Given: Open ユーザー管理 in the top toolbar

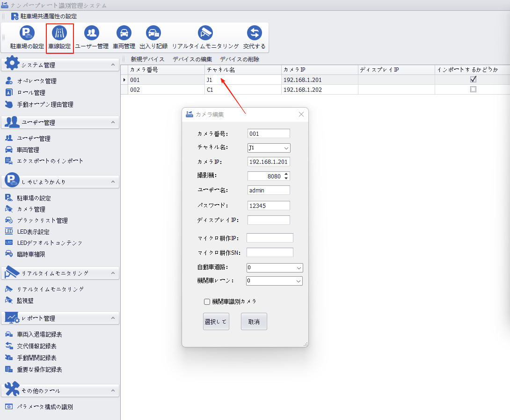Looking at the screenshot, I should [x=92, y=33].
